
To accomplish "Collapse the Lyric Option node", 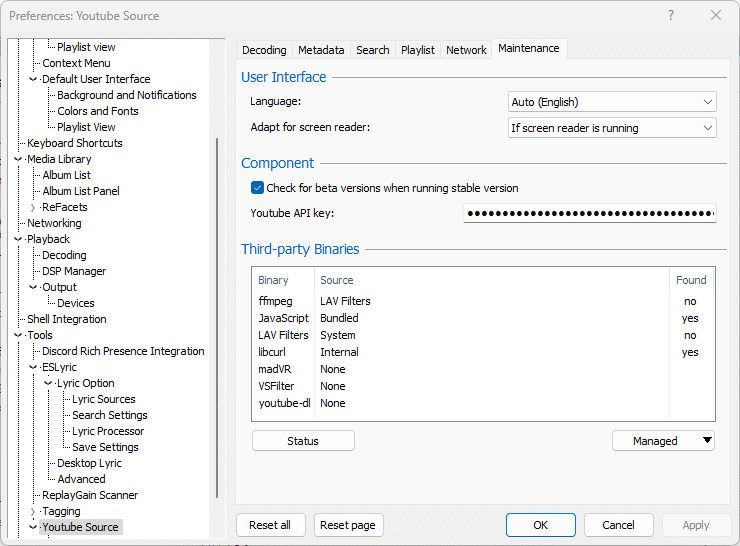I will (48, 383).
